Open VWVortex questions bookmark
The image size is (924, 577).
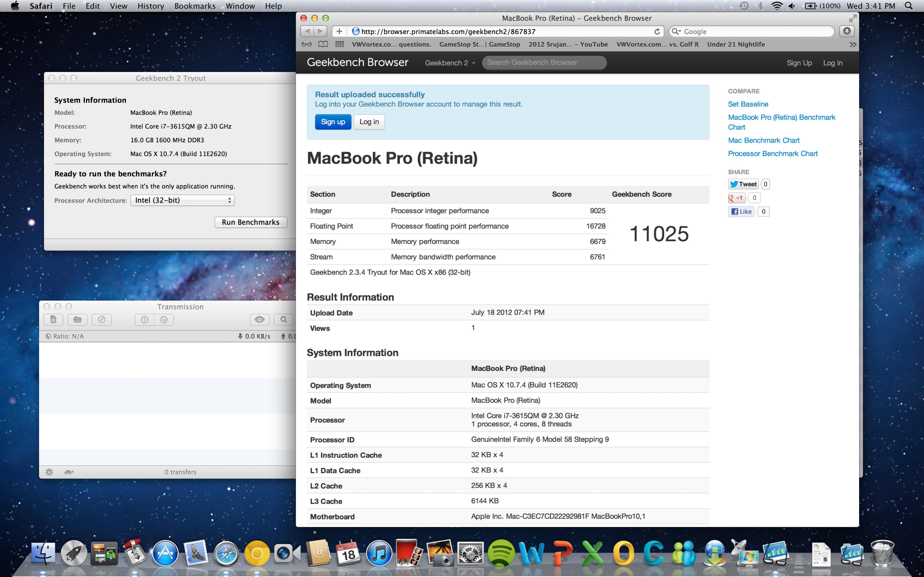pyautogui.click(x=391, y=44)
